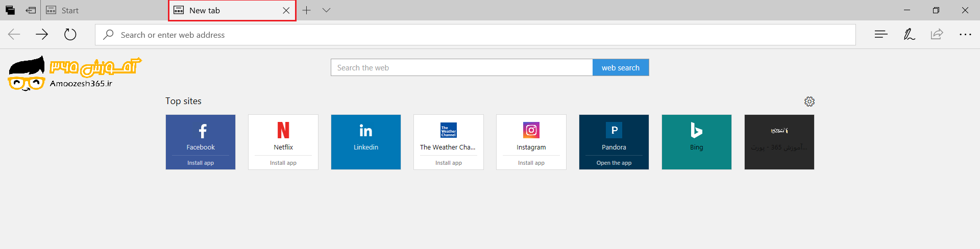Image resolution: width=980 pixels, height=249 pixels.
Task: Open the Bing top site tile
Action: 697,142
